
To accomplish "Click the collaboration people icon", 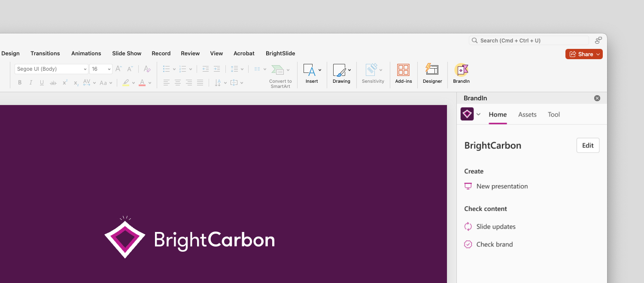I will [598, 40].
